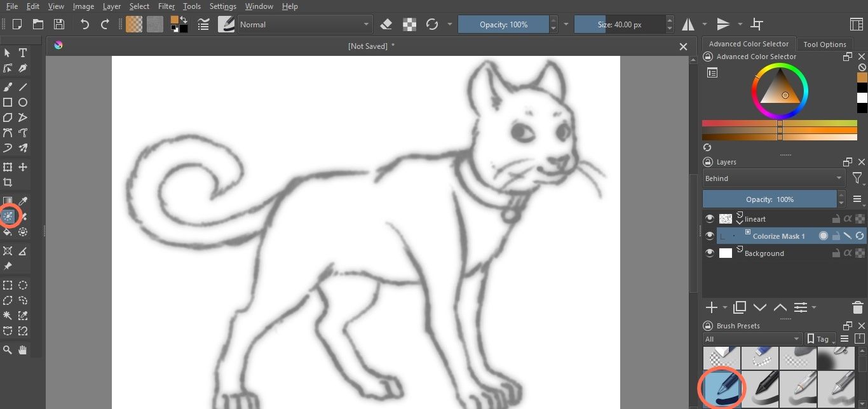
Task: Add a new layer with plus button
Action: point(711,308)
